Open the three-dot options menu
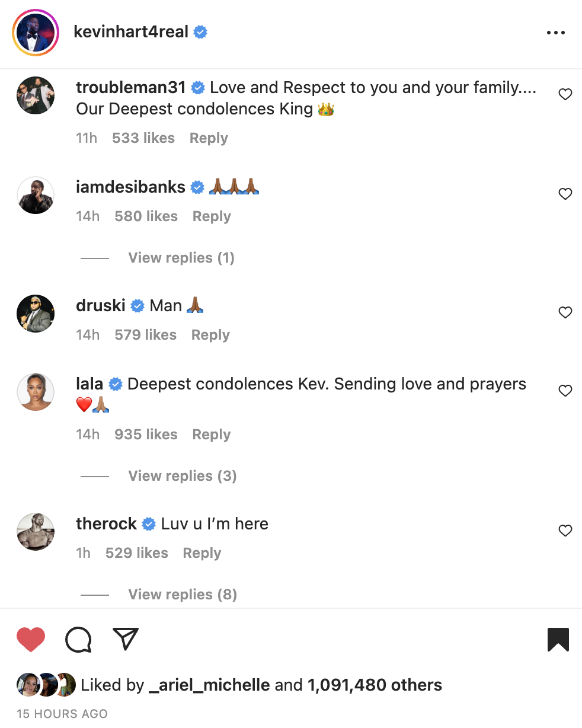Viewport: 582px width, 728px height. click(x=556, y=33)
